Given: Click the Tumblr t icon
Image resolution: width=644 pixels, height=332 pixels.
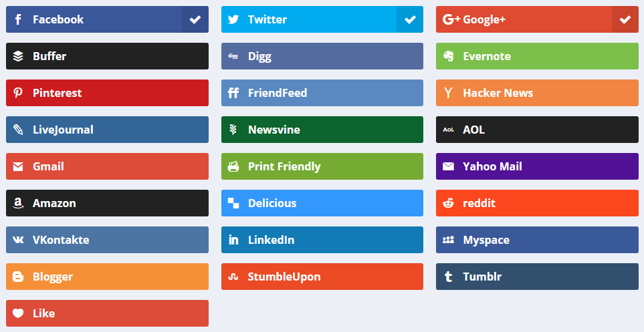Looking at the screenshot, I should [x=449, y=277].
